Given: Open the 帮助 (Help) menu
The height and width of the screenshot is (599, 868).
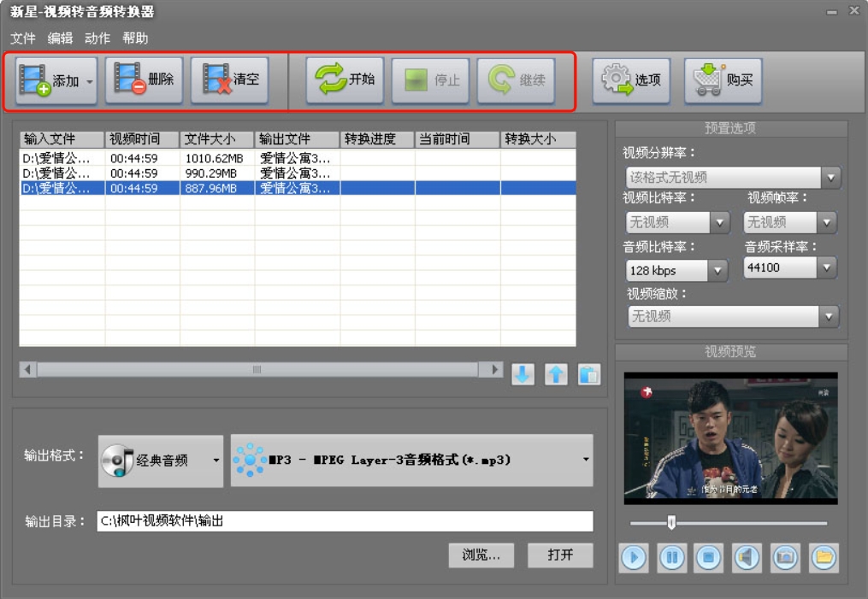Looking at the screenshot, I should [135, 38].
